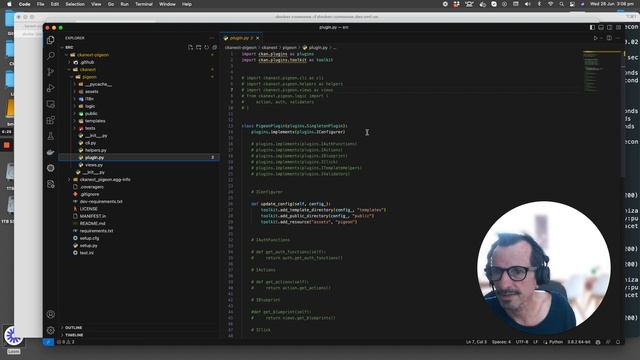Click LF end-of-line in status bar
Screen dimensions: 640x360
pos(536,342)
